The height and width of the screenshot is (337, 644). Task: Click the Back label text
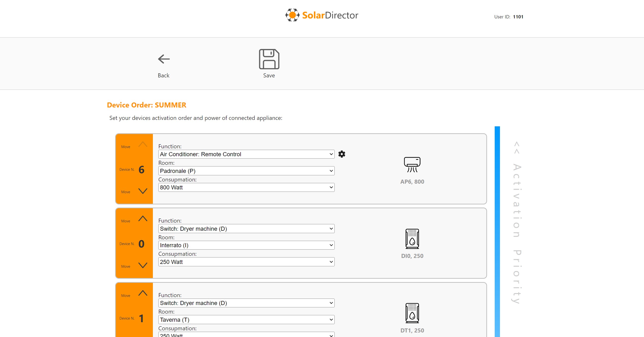pyautogui.click(x=163, y=75)
